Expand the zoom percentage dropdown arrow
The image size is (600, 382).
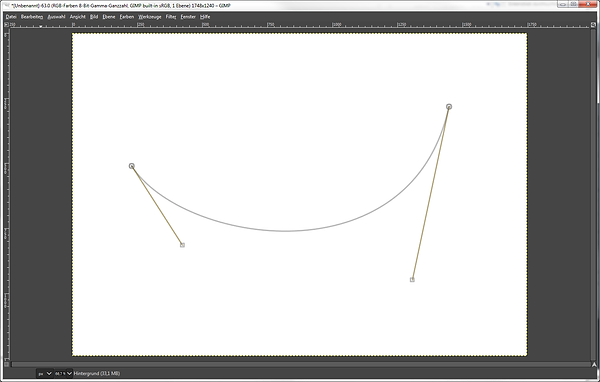tap(69, 373)
